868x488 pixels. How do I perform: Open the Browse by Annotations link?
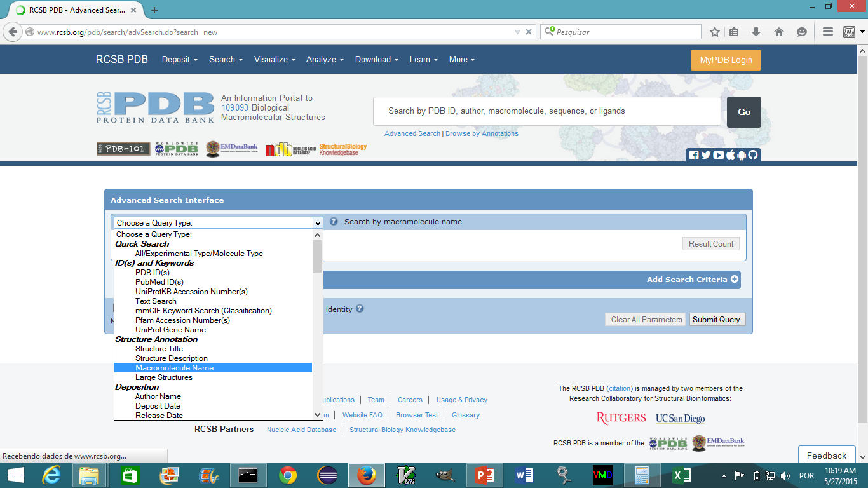(482, 133)
